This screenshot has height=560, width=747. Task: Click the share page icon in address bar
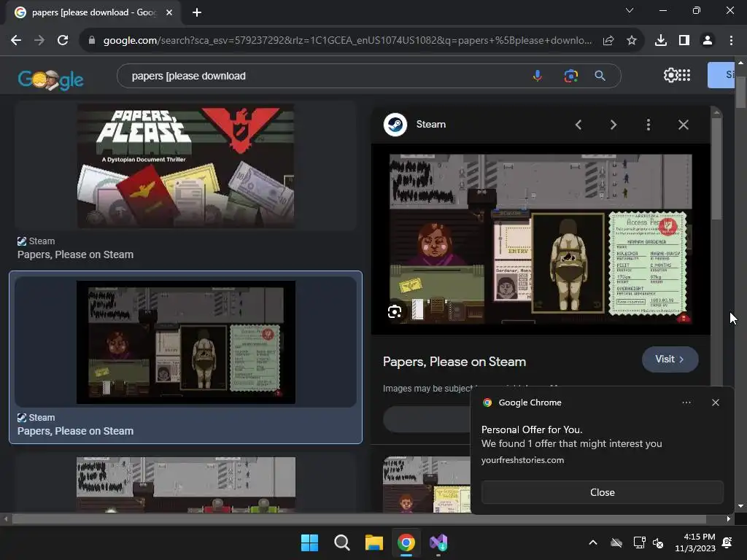pyautogui.click(x=608, y=41)
